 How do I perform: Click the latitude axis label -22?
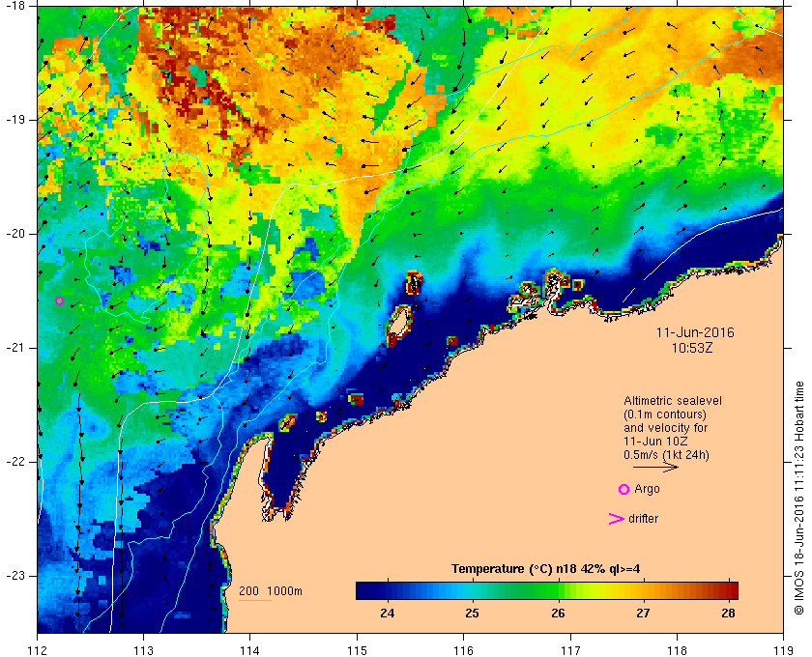15,462
